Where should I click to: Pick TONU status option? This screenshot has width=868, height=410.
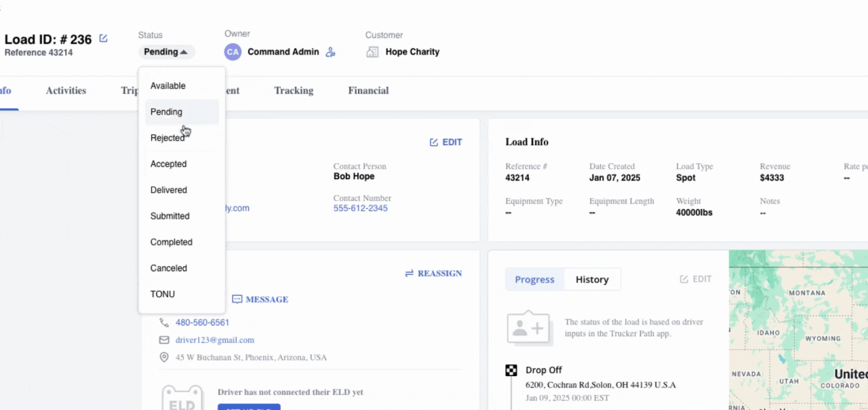[x=163, y=295]
